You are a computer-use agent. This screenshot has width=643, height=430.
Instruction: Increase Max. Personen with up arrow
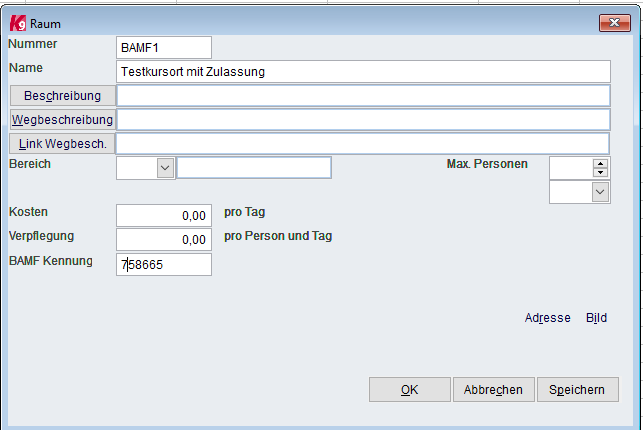point(600,163)
